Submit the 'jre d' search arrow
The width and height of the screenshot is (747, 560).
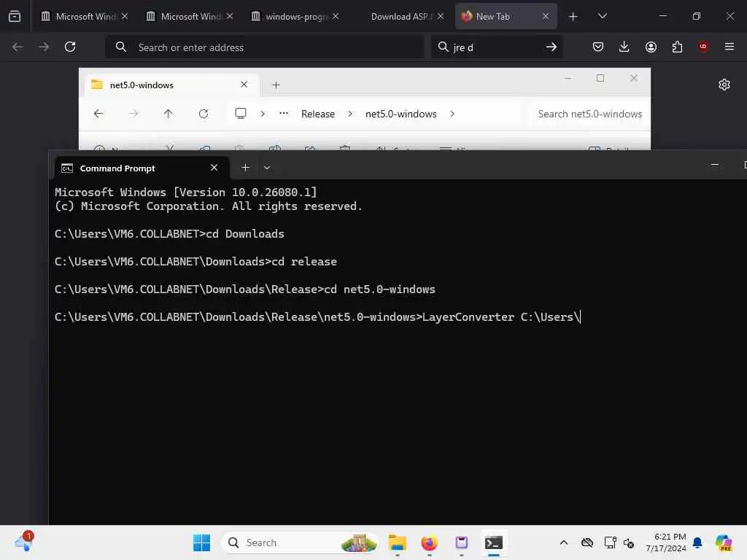[x=551, y=47]
